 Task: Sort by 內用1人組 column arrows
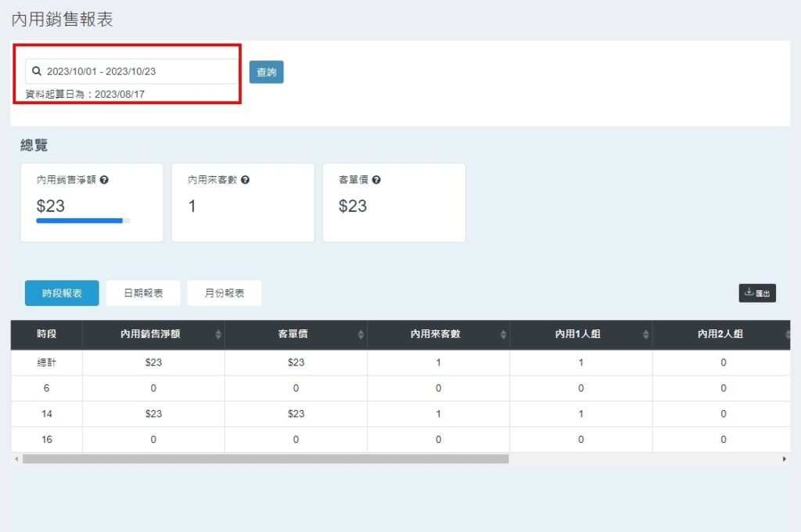coord(645,335)
